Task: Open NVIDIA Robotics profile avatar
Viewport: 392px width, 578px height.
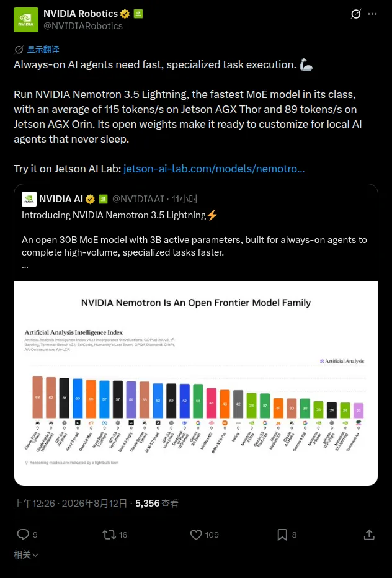Action: pos(26,20)
